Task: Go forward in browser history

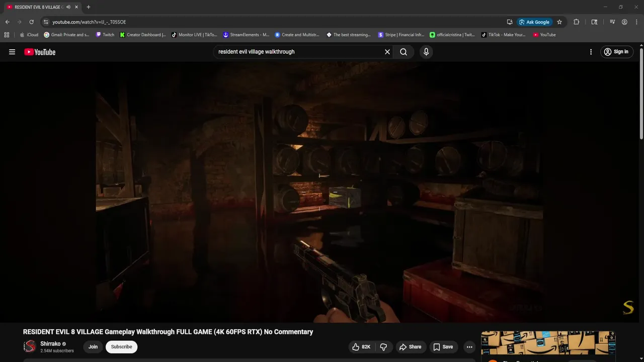Action: coord(19,22)
